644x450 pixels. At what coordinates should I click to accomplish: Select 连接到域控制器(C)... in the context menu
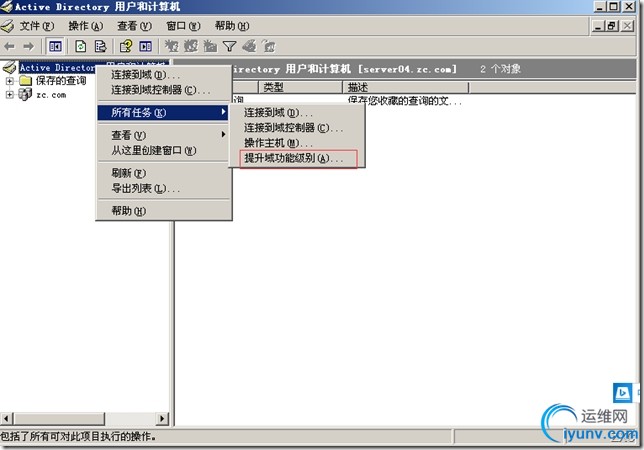coord(163,90)
